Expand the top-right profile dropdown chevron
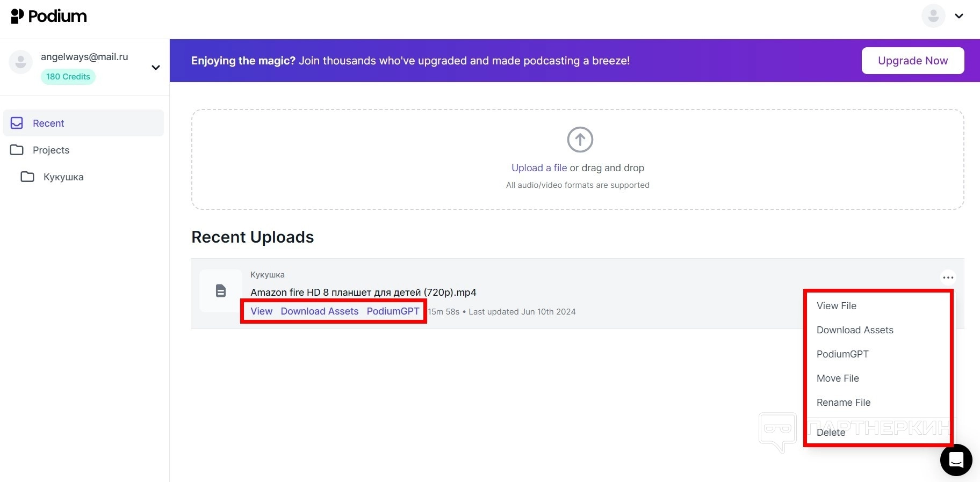The height and width of the screenshot is (482, 980). [x=959, y=16]
